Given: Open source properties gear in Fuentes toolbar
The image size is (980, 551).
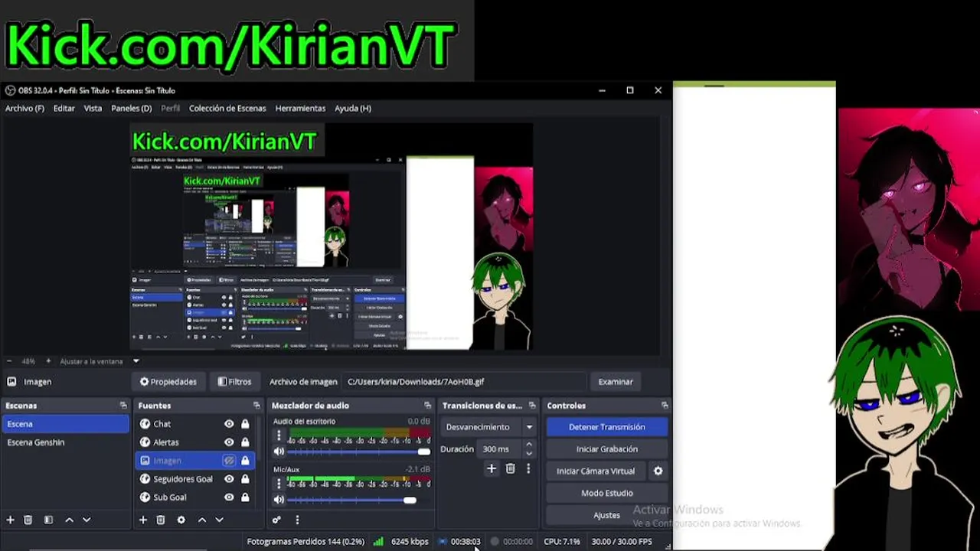Looking at the screenshot, I should pos(181,520).
